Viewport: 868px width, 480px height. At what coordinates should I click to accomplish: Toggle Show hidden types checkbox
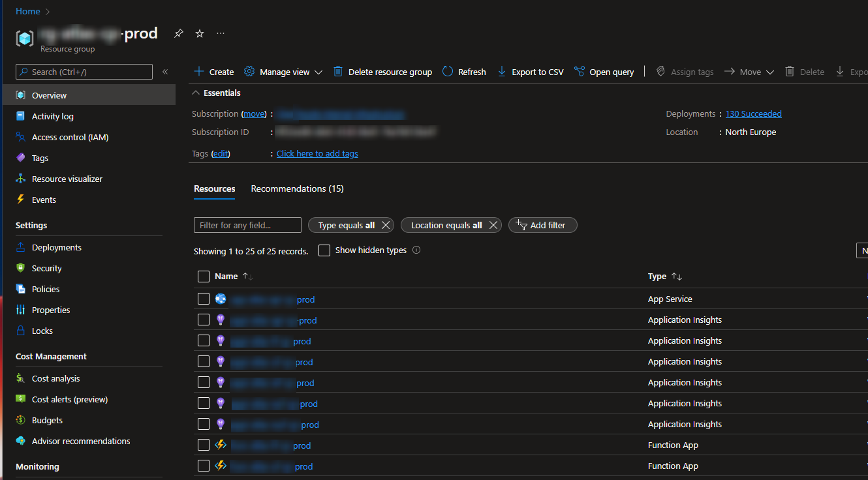(324, 250)
